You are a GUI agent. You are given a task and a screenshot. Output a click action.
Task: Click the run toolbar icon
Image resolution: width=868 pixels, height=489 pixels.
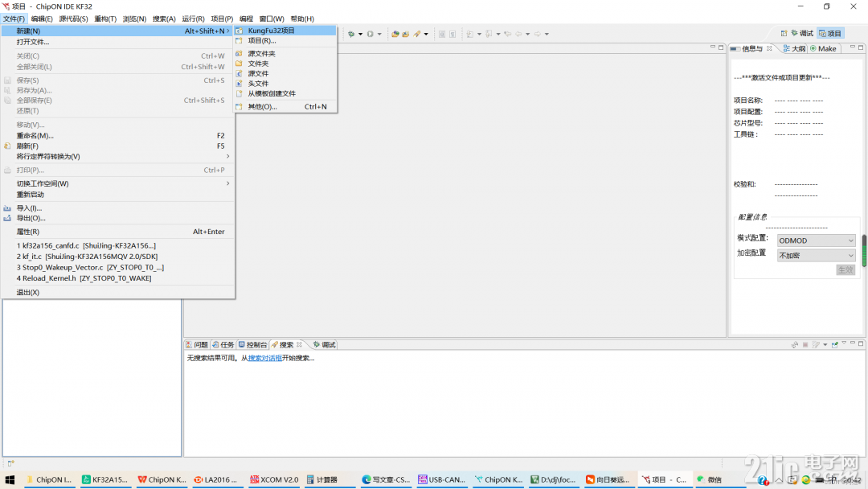tap(371, 34)
